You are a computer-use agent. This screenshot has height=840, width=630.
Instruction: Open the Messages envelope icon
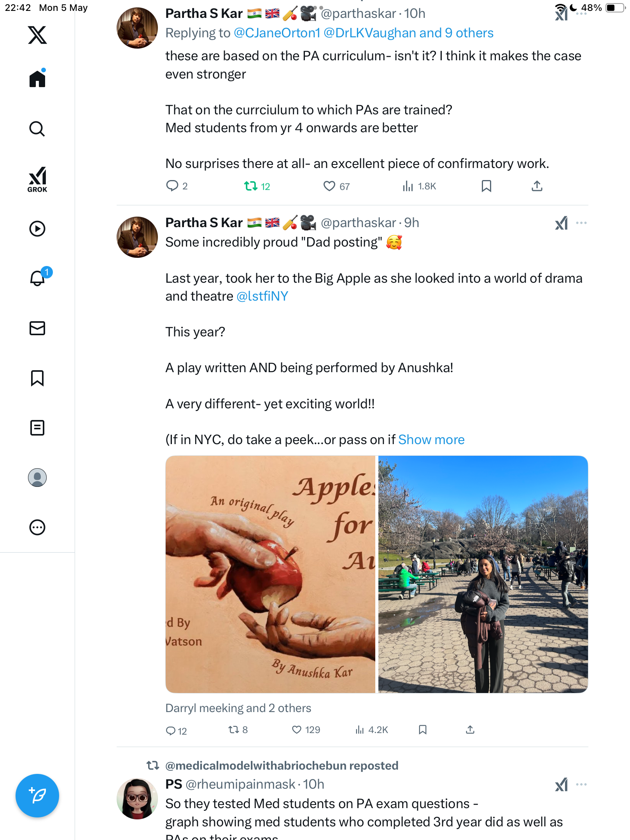[x=37, y=328]
